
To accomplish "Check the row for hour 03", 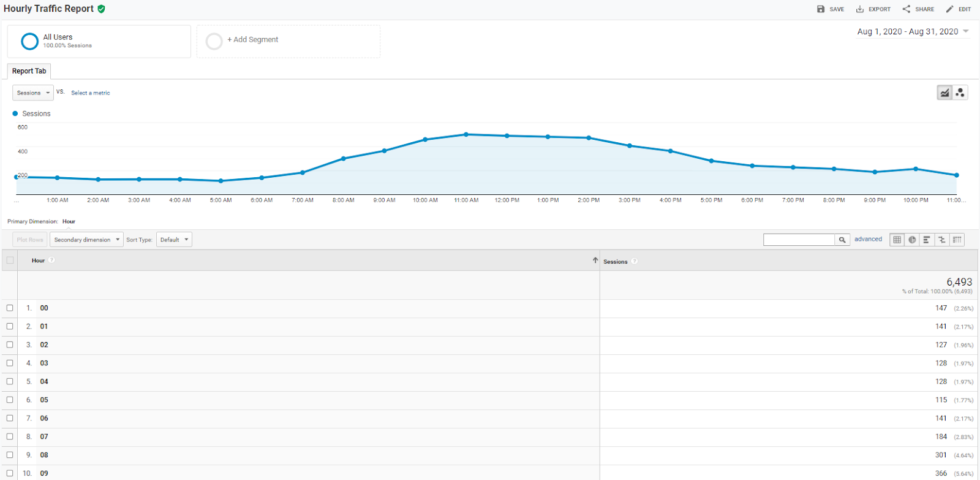I will [10, 363].
